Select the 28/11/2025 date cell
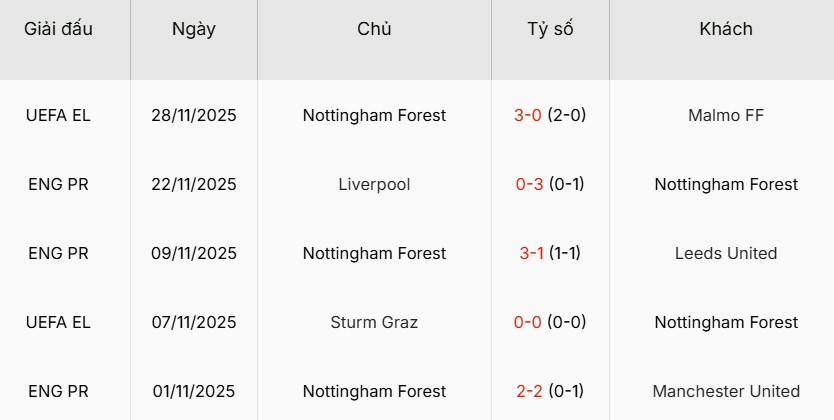The image size is (834, 420). (194, 115)
